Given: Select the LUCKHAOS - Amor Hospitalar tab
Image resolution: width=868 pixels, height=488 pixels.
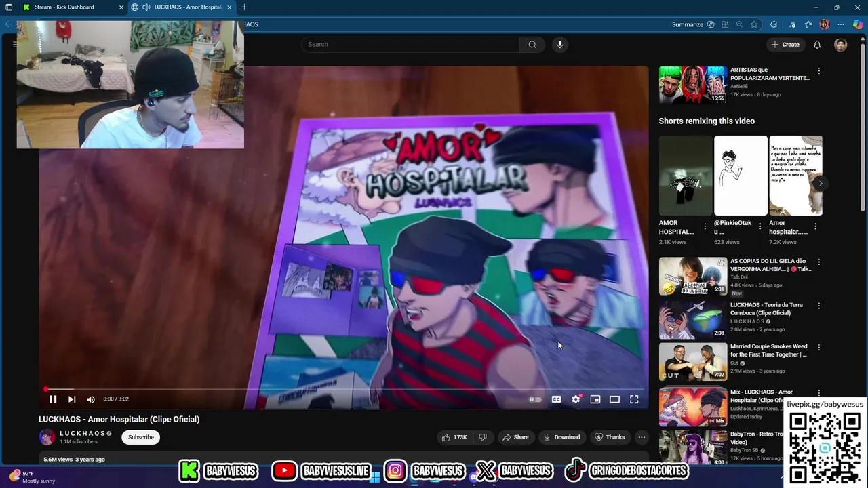Looking at the screenshot, I should pyautogui.click(x=182, y=7).
